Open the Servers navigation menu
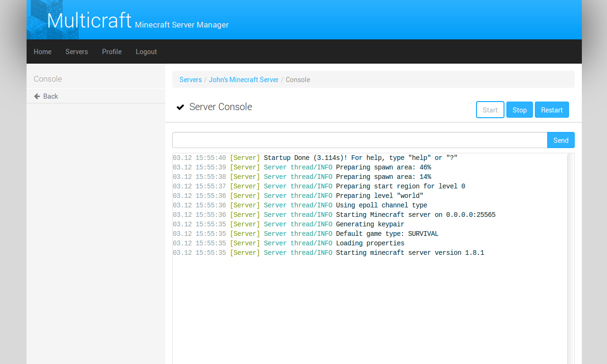The height and width of the screenshot is (364, 607). 76,51
